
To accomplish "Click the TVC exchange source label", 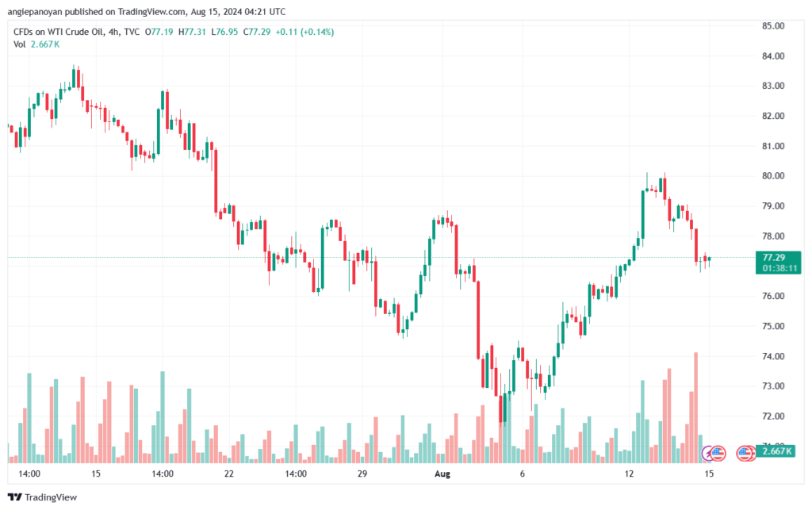I will click(x=132, y=32).
